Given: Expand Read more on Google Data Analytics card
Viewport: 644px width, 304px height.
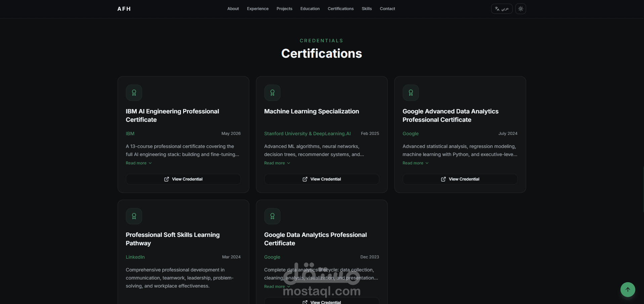Looking at the screenshot, I should (277, 287).
